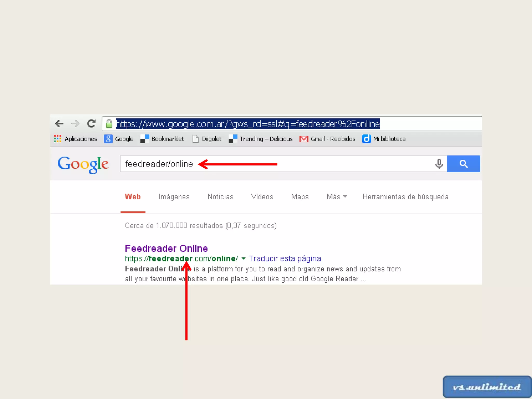
Task: Expand the Más dropdown menu
Action: pyautogui.click(x=337, y=197)
